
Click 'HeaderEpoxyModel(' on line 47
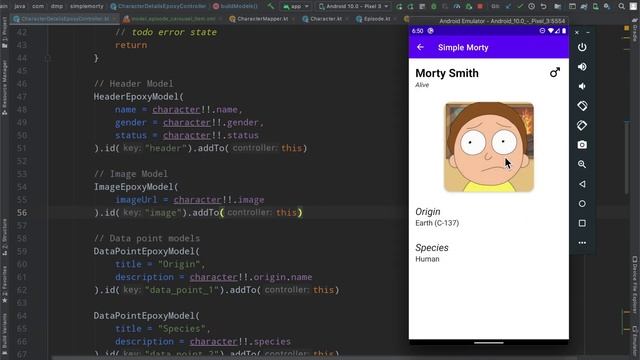(139, 97)
